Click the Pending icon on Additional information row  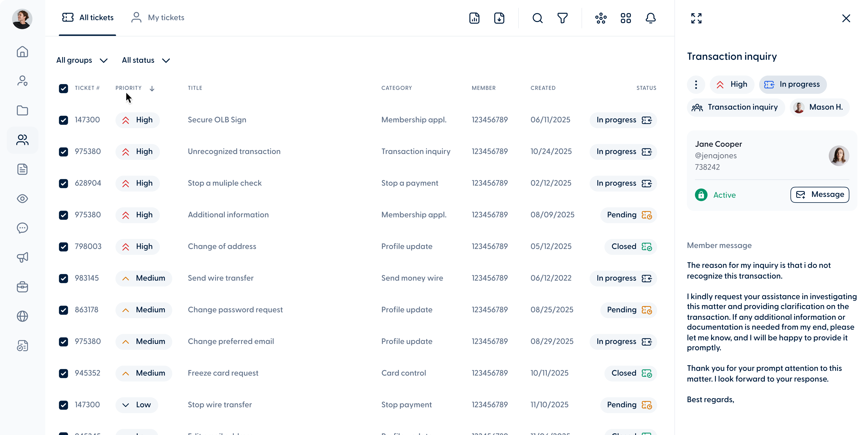(647, 215)
